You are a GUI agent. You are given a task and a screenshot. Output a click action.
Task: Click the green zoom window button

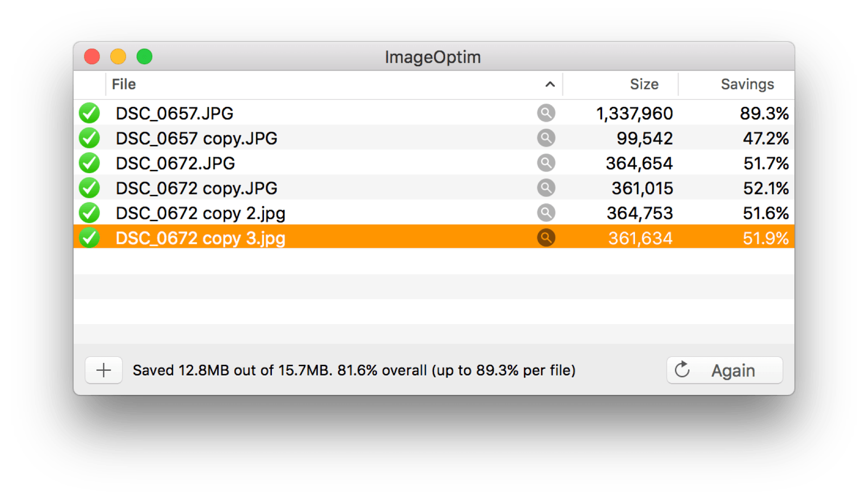[145, 57]
